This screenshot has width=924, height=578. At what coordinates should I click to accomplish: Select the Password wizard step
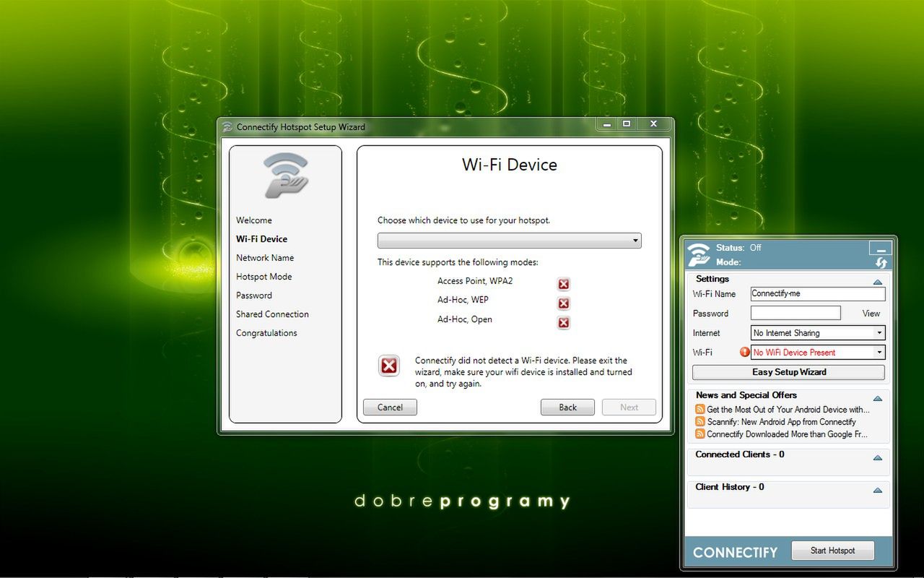(x=254, y=296)
